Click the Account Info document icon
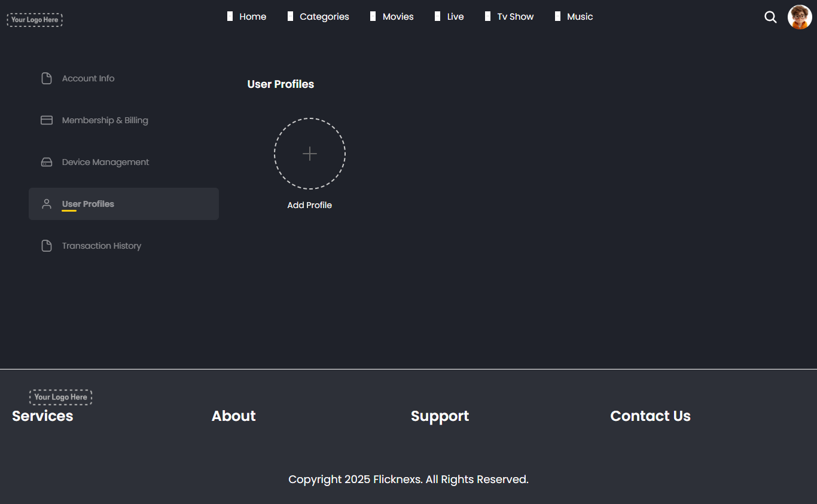The image size is (817, 504). [x=47, y=78]
